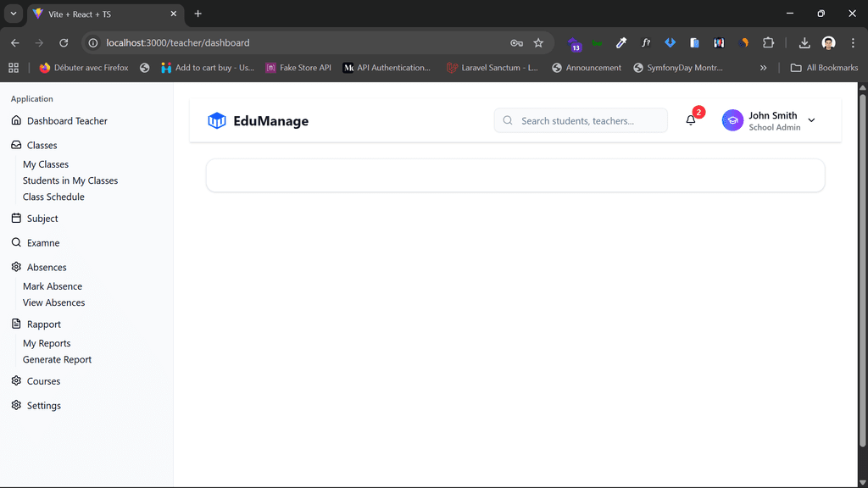Image resolution: width=868 pixels, height=488 pixels.
Task: Open Add to cart buy bookmark
Action: pos(208,68)
